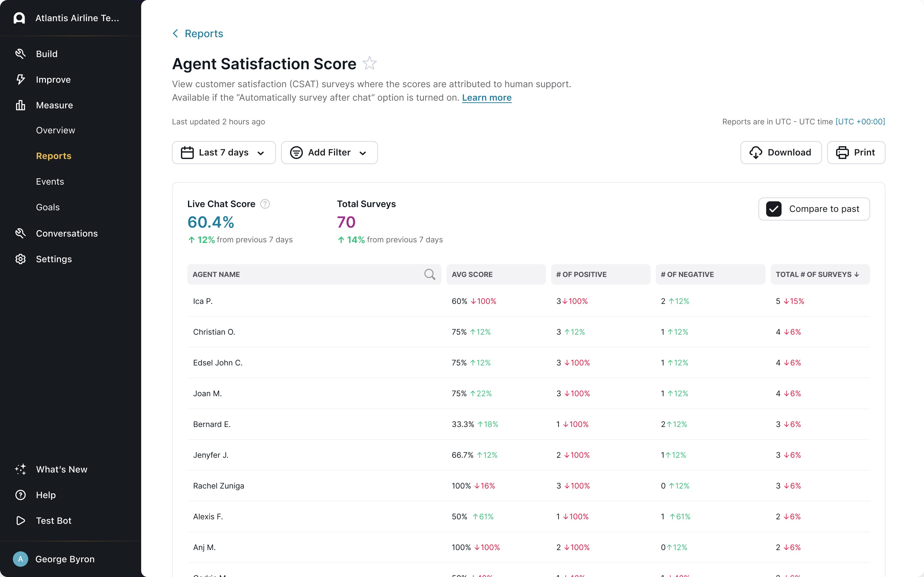Screen dimensions: 924x577
Task: Sort by Total # of Surveys column
Action: 817,274
